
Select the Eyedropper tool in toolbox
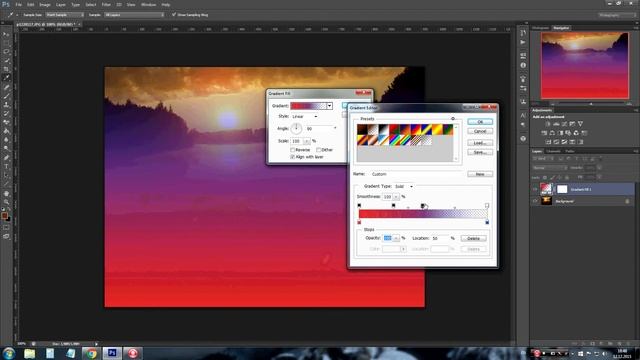tap(6, 78)
